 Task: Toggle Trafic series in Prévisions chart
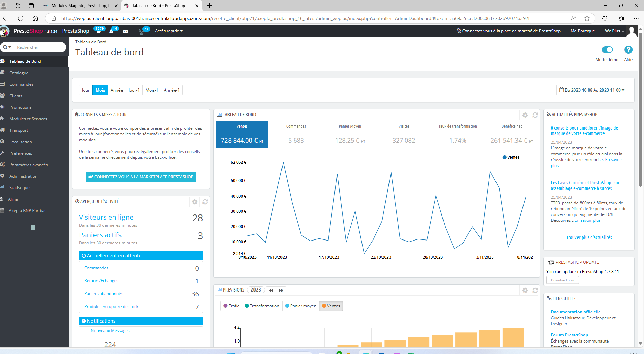pyautogui.click(x=231, y=306)
